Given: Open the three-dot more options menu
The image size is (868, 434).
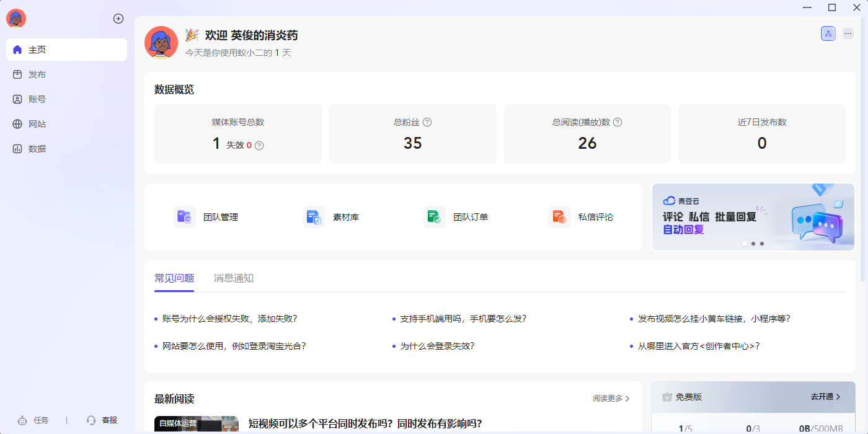Looking at the screenshot, I should tap(848, 33).
